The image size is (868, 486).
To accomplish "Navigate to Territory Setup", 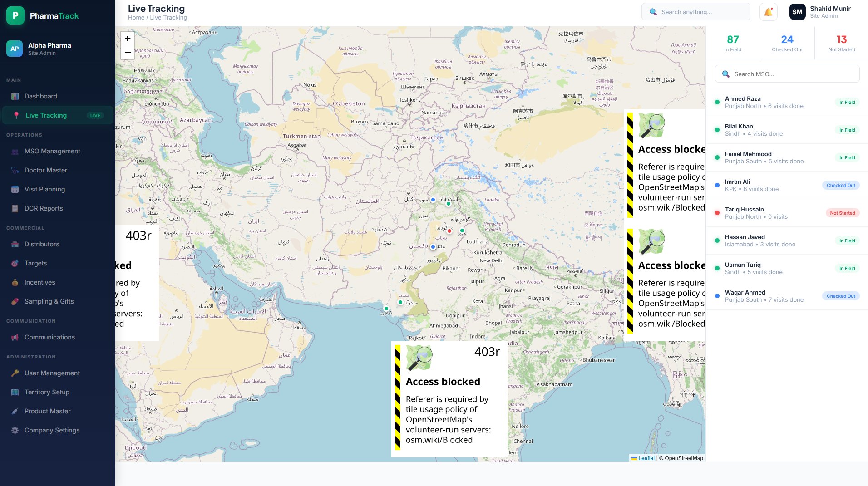I will pyautogui.click(x=58, y=392).
